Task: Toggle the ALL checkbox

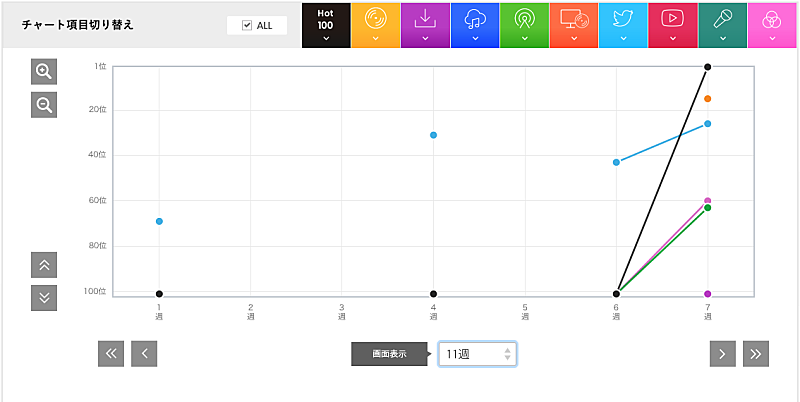Action: [x=247, y=25]
